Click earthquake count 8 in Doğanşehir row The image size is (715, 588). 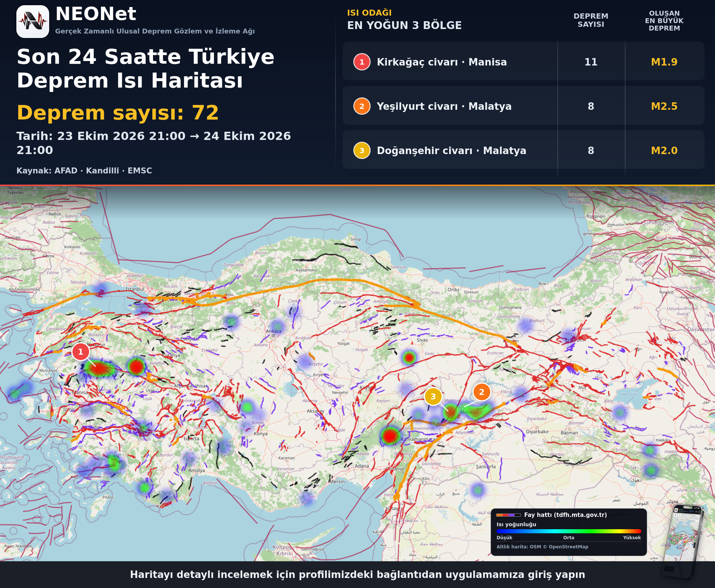tap(591, 150)
